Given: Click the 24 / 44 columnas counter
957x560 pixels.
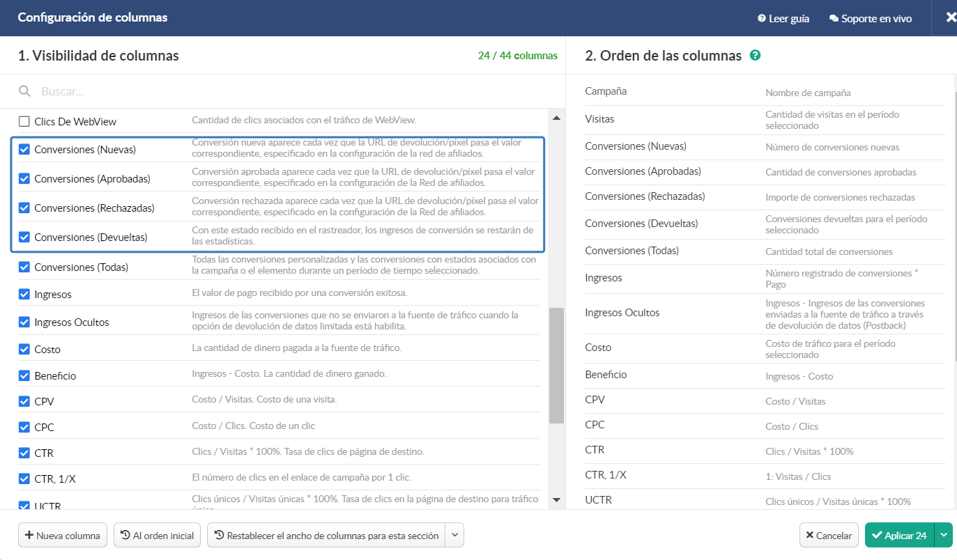Looking at the screenshot, I should point(518,56).
